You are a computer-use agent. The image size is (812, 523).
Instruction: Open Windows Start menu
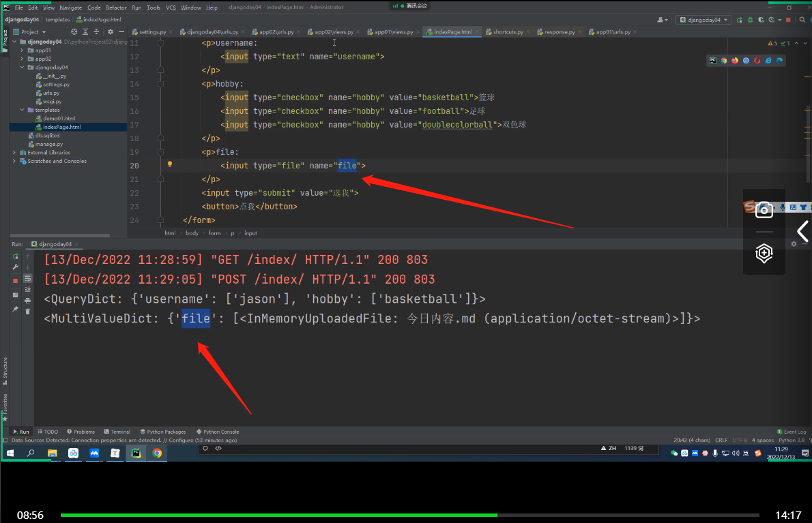click(10, 453)
